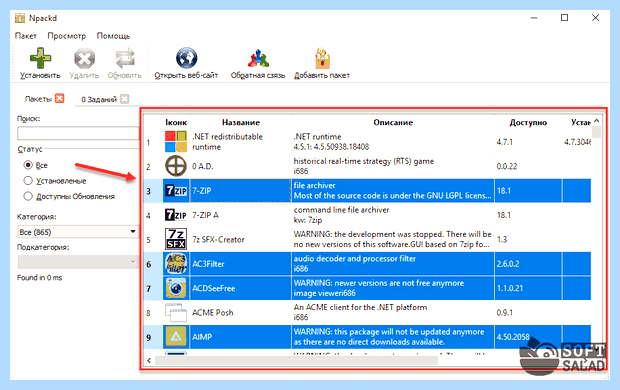Click available version 2.6.0.2 cell
The width and height of the screenshot is (620, 390).
pyautogui.click(x=528, y=264)
